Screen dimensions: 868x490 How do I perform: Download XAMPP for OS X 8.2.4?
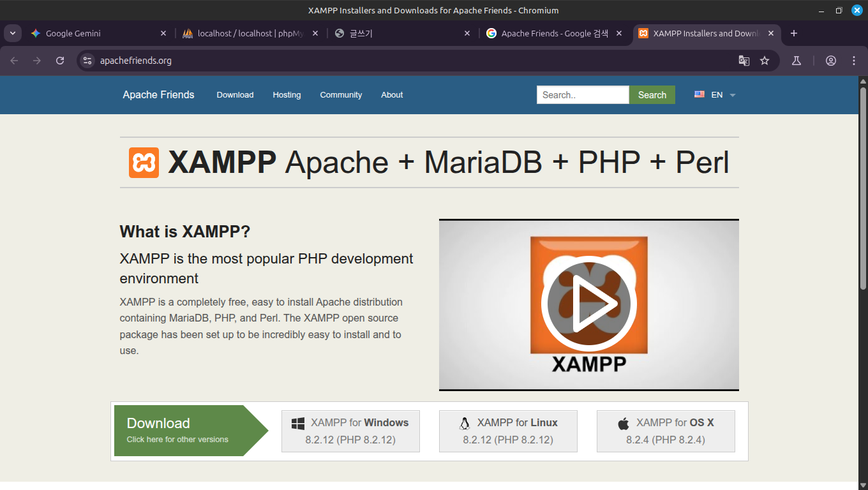point(666,431)
